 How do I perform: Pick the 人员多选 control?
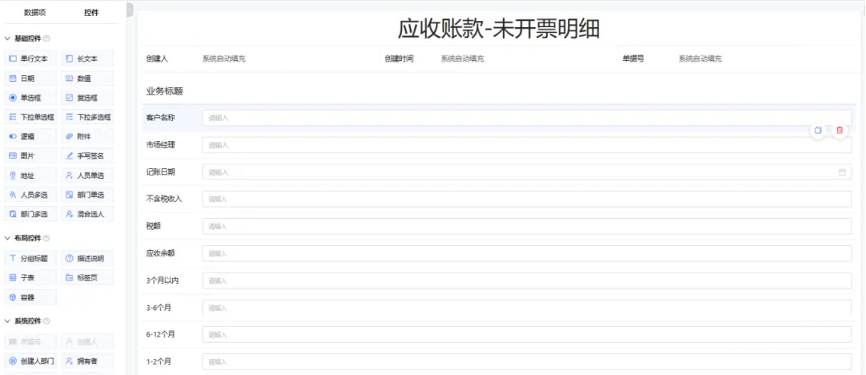click(x=30, y=194)
